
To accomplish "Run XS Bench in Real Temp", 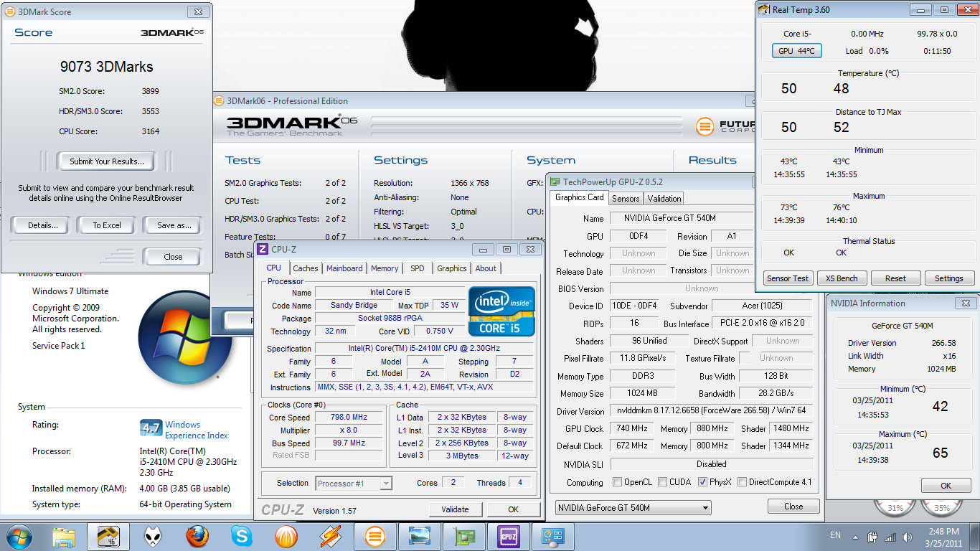I will [x=842, y=278].
